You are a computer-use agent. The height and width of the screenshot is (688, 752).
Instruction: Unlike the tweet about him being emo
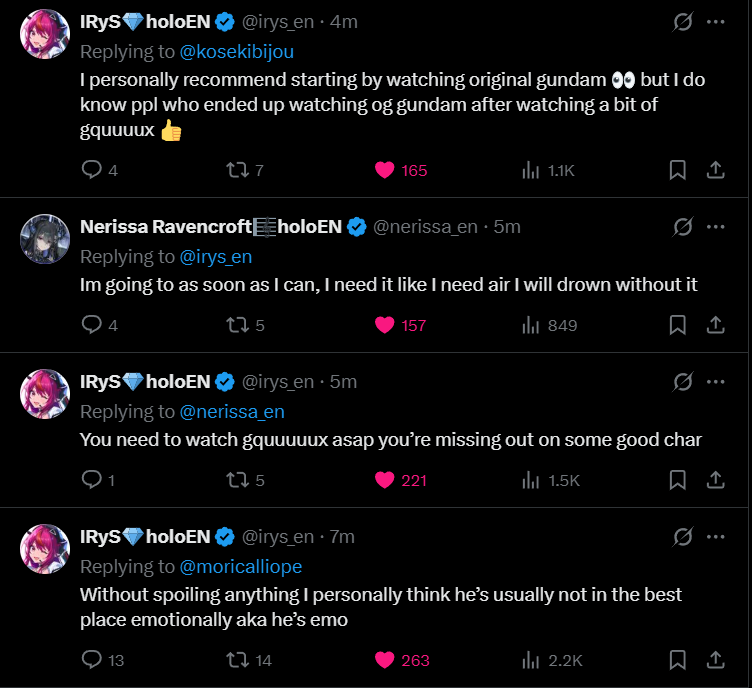385,660
